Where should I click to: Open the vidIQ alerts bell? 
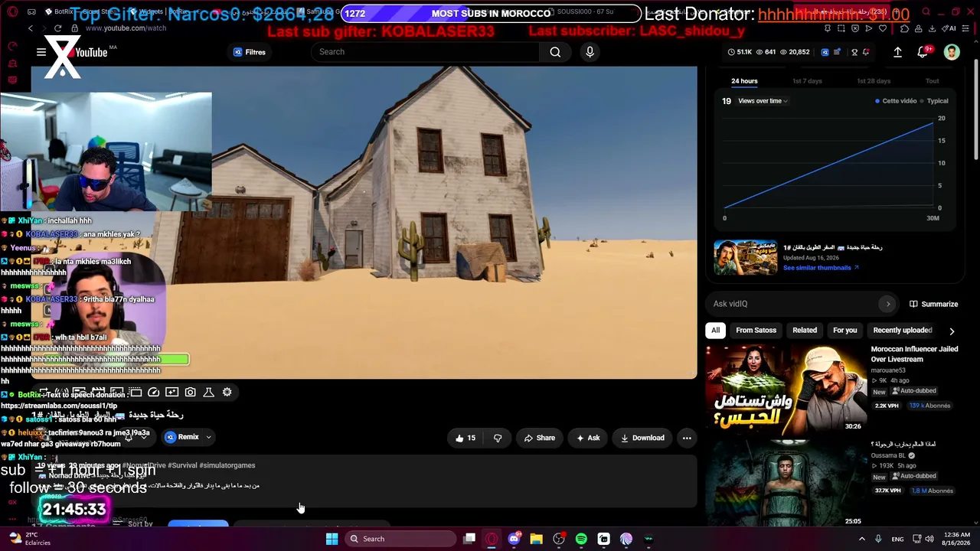(x=866, y=52)
